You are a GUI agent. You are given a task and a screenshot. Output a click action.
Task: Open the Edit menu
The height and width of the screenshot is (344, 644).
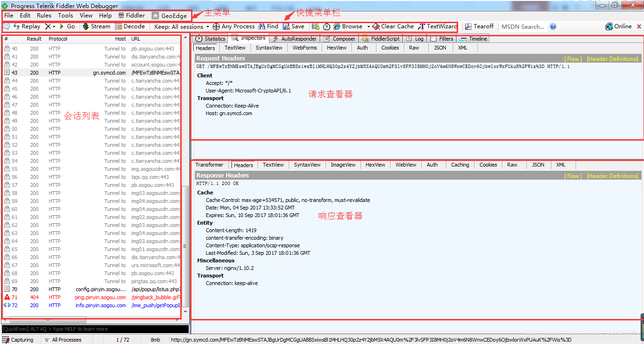25,16
